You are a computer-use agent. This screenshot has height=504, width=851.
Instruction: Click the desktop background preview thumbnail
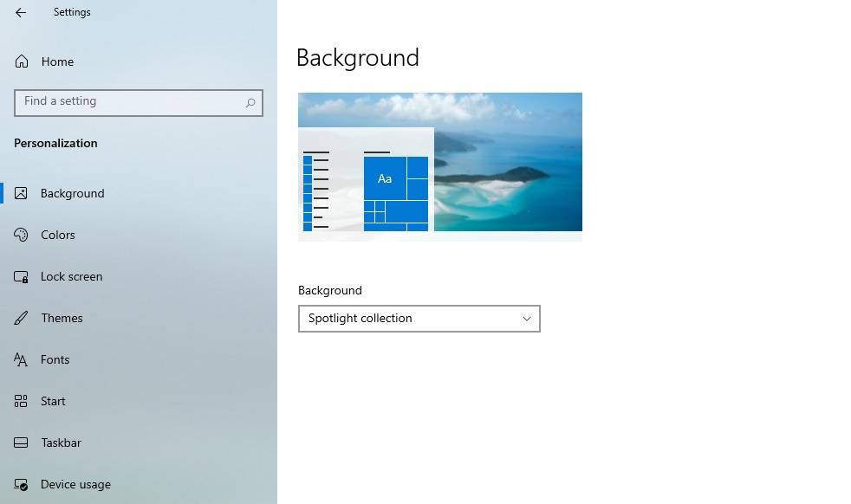pyautogui.click(x=439, y=166)
